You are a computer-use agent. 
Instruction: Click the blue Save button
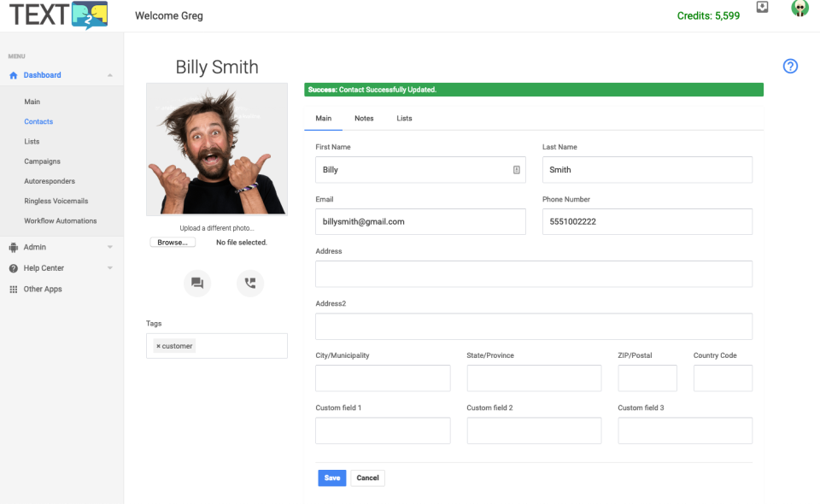pos(332,478)
